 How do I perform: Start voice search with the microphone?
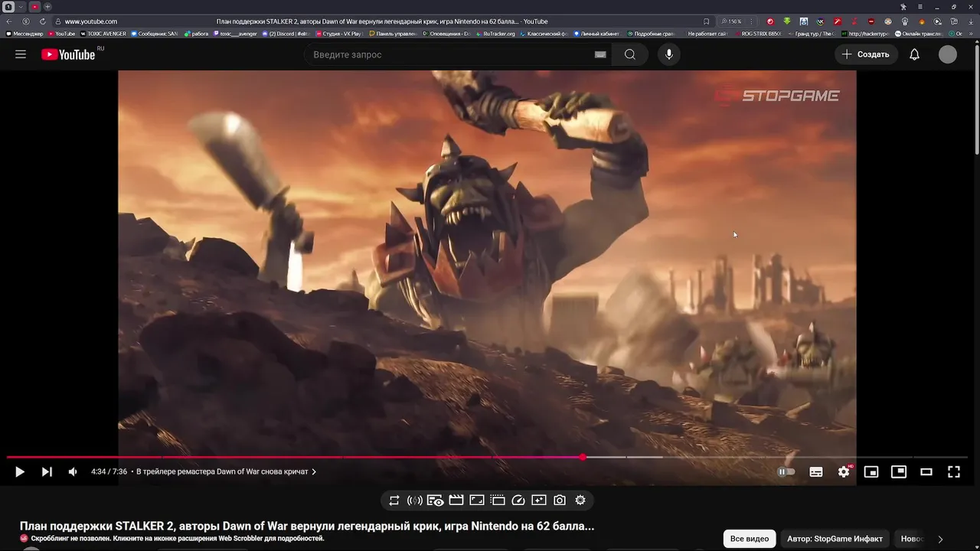click(669, 54)
